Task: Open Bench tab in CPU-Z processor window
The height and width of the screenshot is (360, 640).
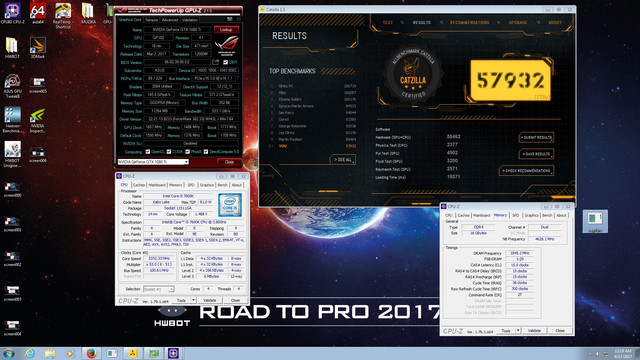Action: tap(222, 185)
